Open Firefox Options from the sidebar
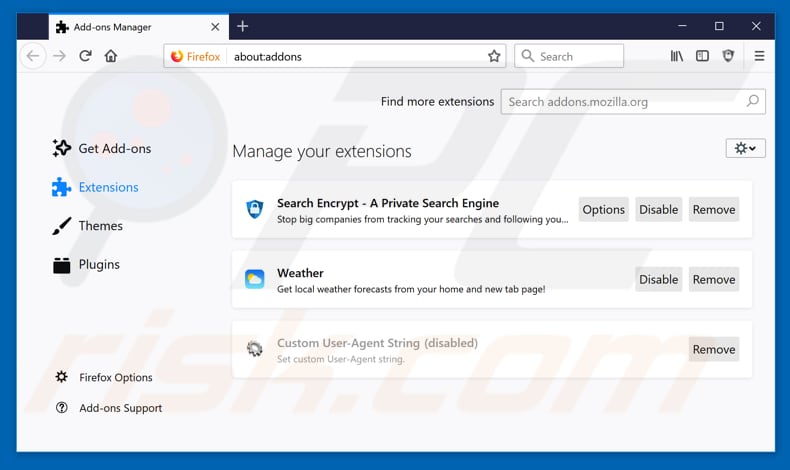790x470 pixels. (x=104, y=377)
